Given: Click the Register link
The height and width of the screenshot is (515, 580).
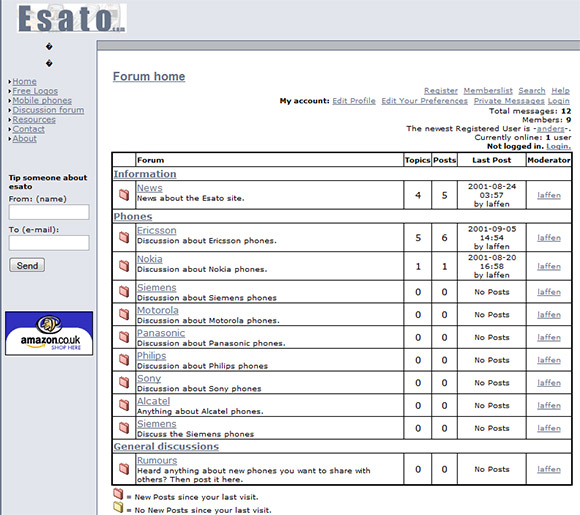Looking at the screenshot, I should 441,91.
